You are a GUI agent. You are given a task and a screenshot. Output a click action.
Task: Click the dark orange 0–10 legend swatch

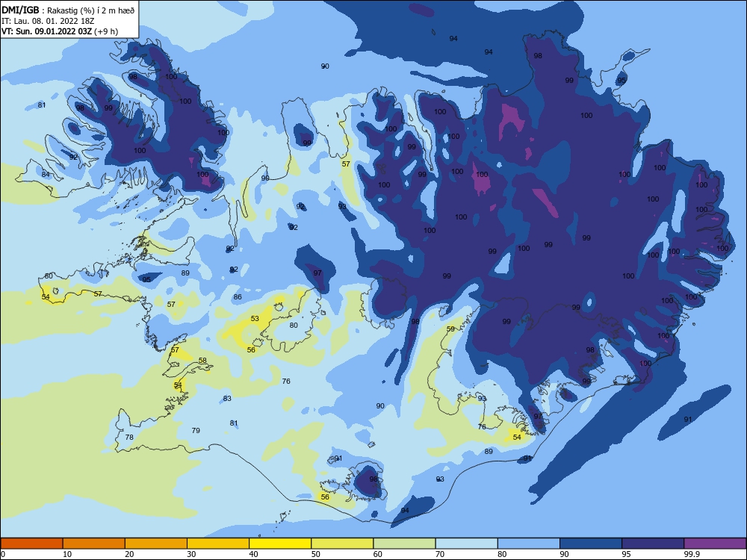(31, 544)
